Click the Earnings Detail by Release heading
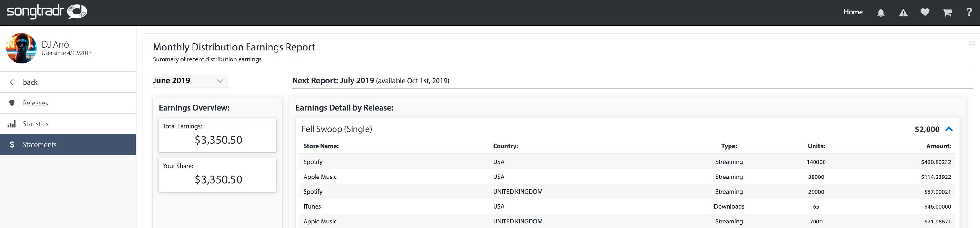Viewport: 980px width, 228px height. point(344,107)
